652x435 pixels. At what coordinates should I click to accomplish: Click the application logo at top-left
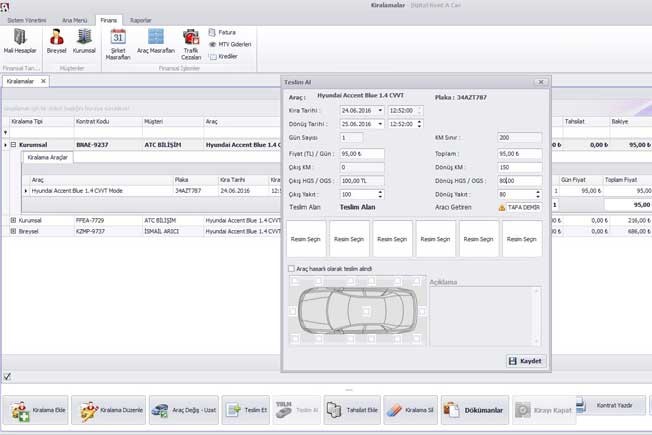tap(5, 6)
